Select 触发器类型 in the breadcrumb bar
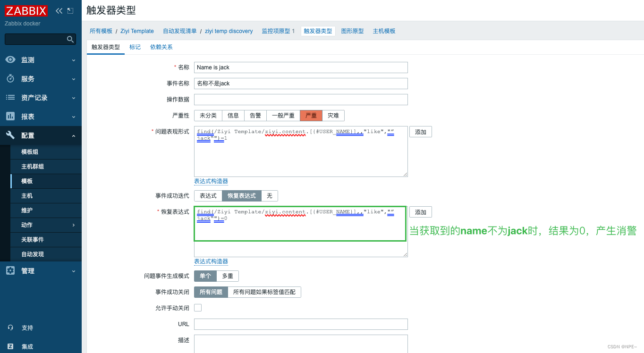This screenshot has height=353, width=644. pyautogui.click(x=318, y=31)
